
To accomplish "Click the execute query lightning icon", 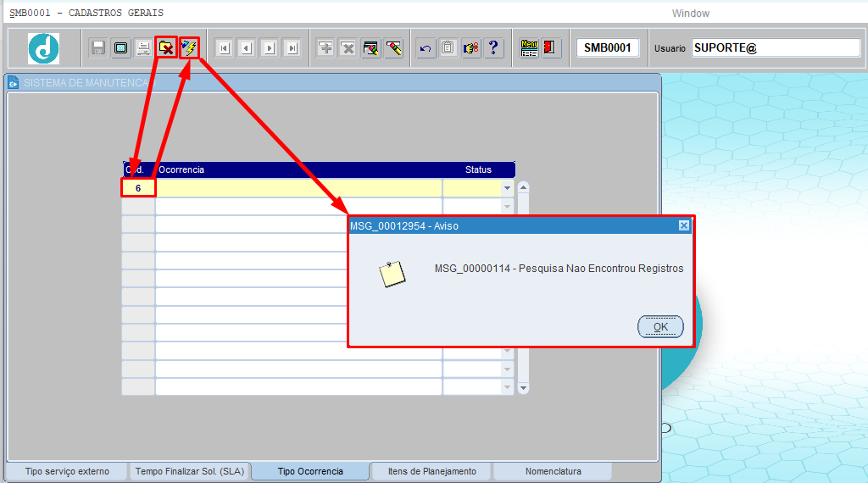I will tap(189, 47).
